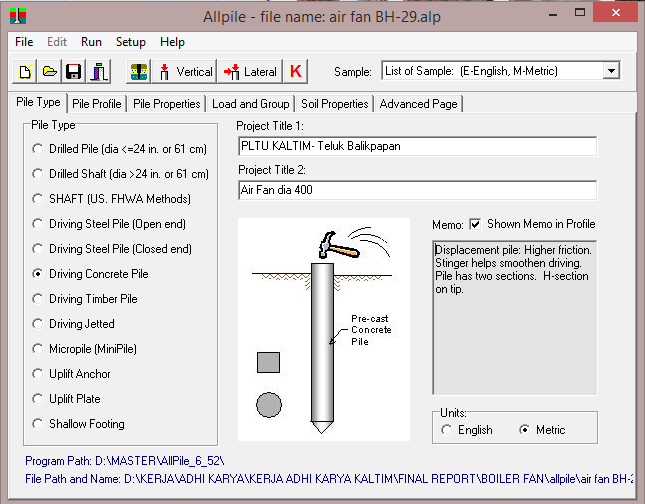The image size is (645, 504).
Task: Select Driving Timber Pile option
Action: click(85, 299)
